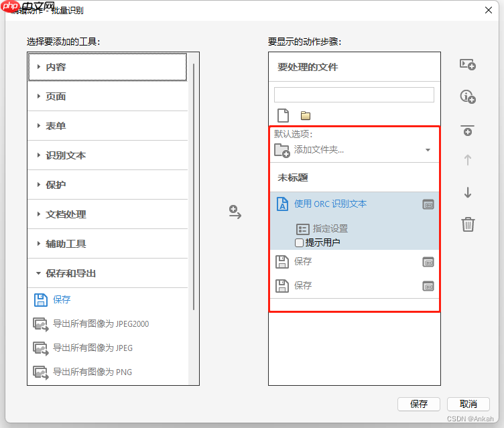
Task: Click the add new panel icon
Action: point(468,64)
